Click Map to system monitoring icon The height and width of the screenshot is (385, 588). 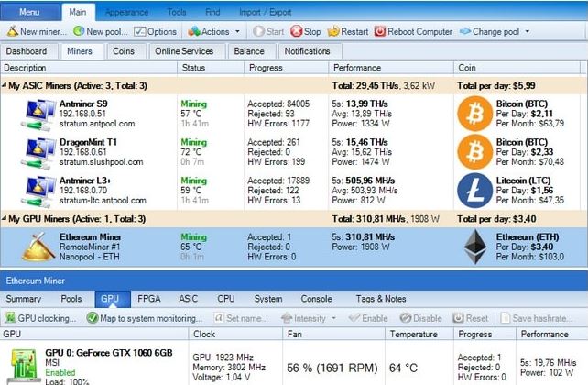pyautogui.click(x=93, y=318)
